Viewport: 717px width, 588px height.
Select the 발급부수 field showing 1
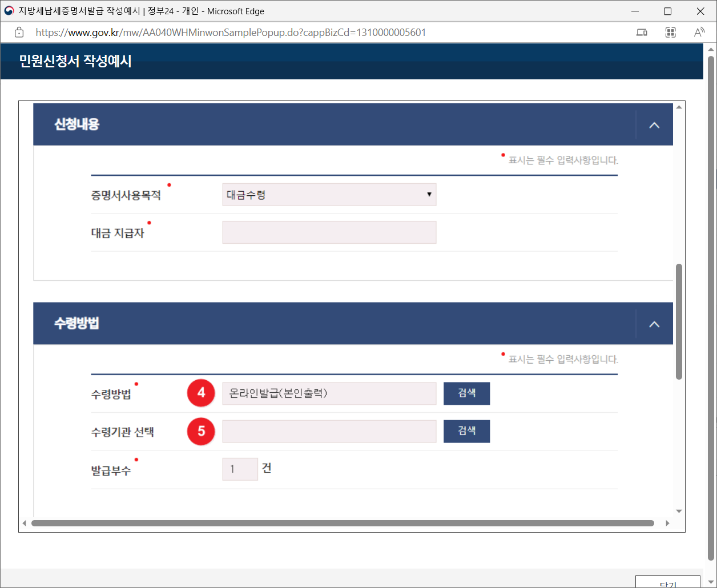[x=240, y=469]
